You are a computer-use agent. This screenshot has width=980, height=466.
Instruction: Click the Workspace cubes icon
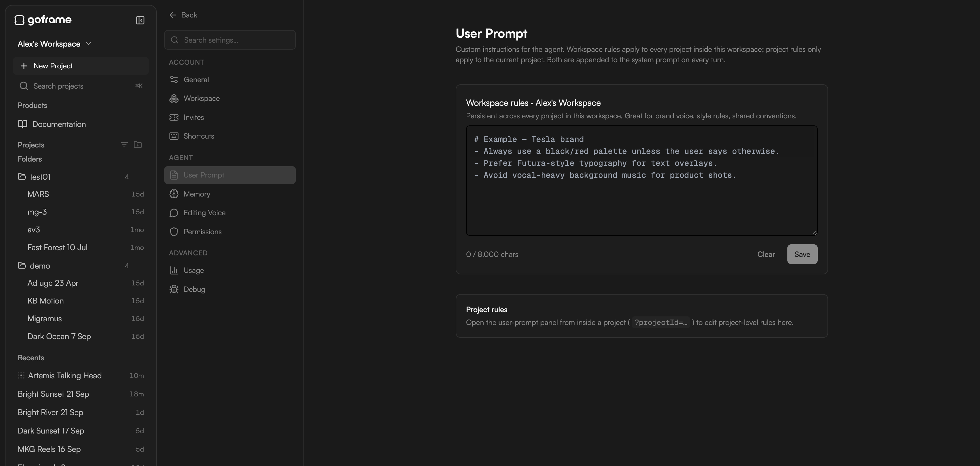pyautogui.click(x=174, y=98)
